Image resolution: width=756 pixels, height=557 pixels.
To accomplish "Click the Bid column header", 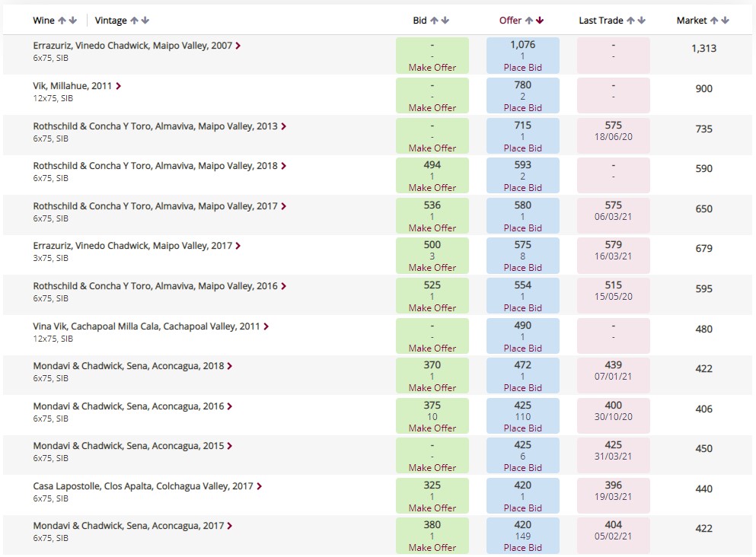I will (x=420, y=21).
